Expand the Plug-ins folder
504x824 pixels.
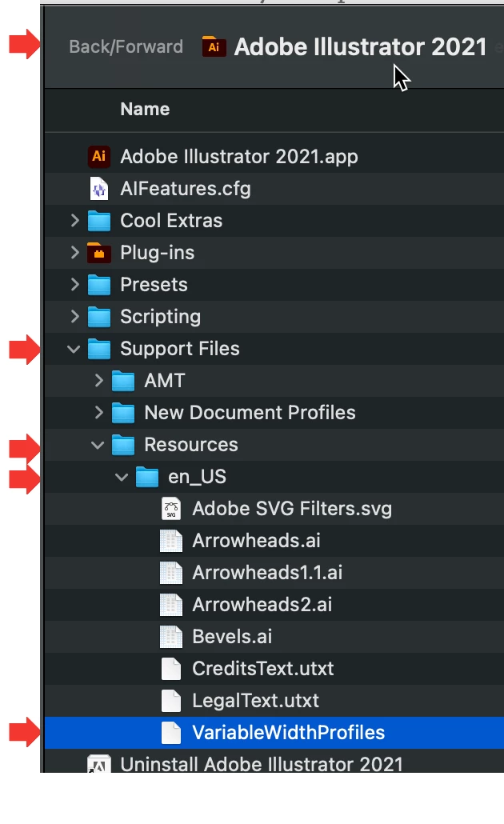(74, 253)
